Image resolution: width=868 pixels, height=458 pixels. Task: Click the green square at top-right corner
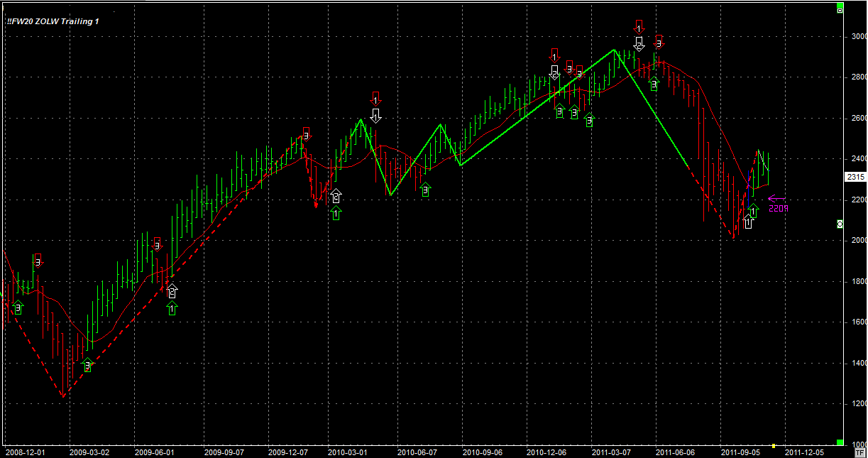click(840, 5)
